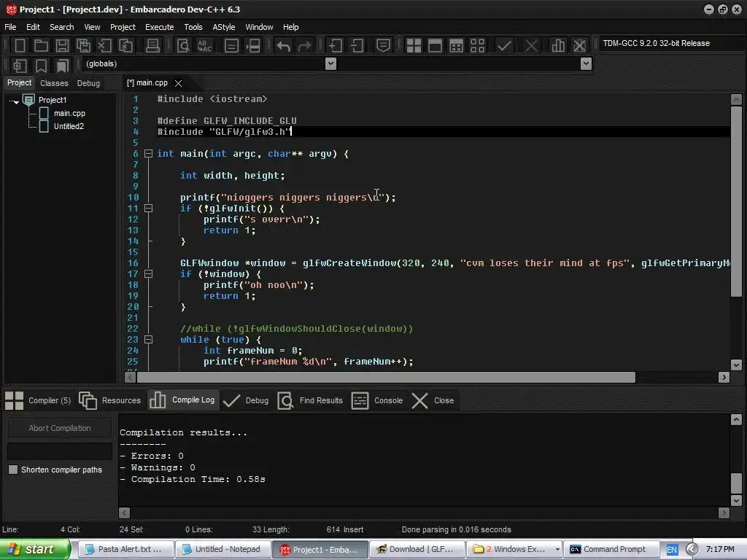The width and height of the screenshot is (747, 560).
Task: Select main.cpp in the project tree
Action: [x=69, y=113]
